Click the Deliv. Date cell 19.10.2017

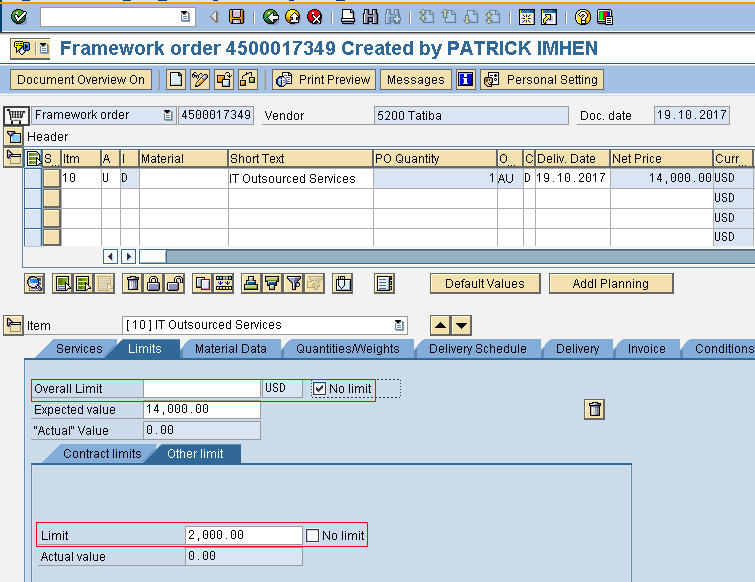[x=572, y=178]
